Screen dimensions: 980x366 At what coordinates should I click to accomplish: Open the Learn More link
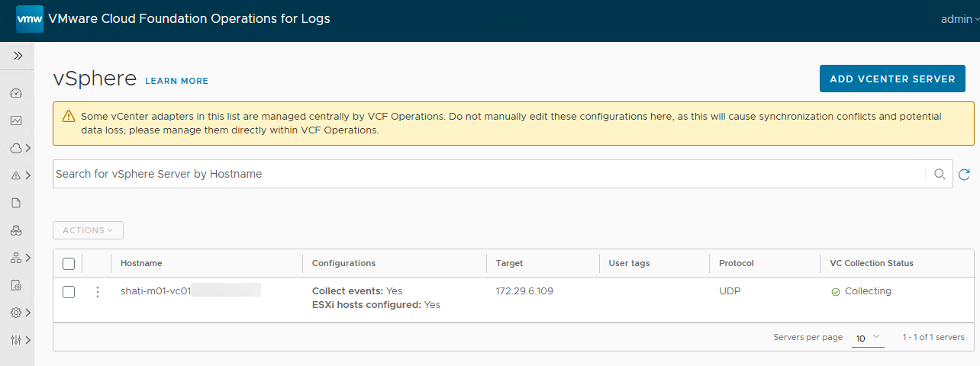176,81
